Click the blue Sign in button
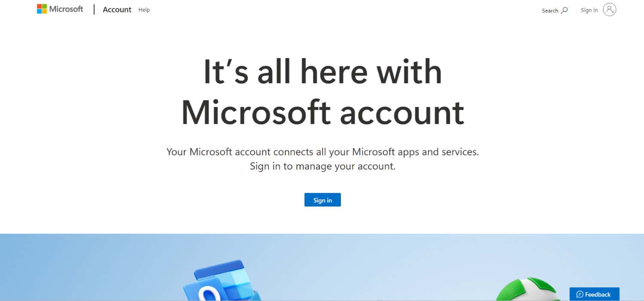The width and height of the screenshot is (644, 301). [322, 200]
